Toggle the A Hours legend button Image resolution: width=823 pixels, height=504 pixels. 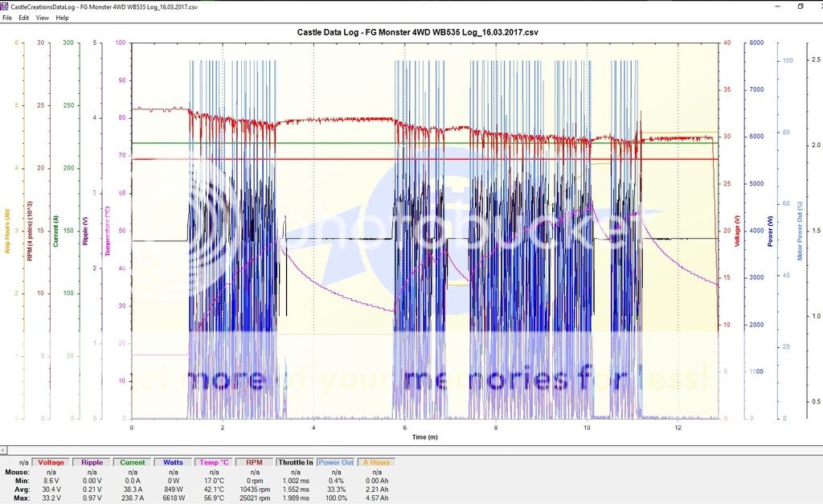coord(376,462)
